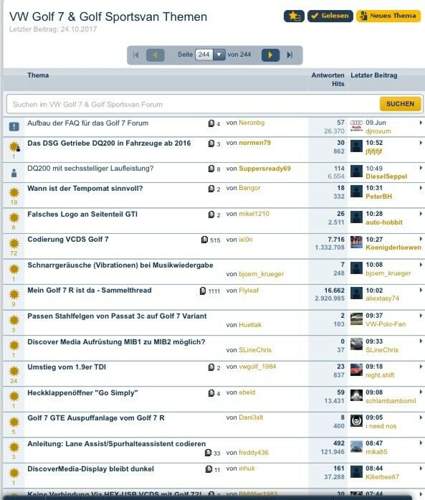This screenshot has height=500, width=425.
Task: Click reply count 16.662 in Golf 7 R row
Action: click(334, 290)
